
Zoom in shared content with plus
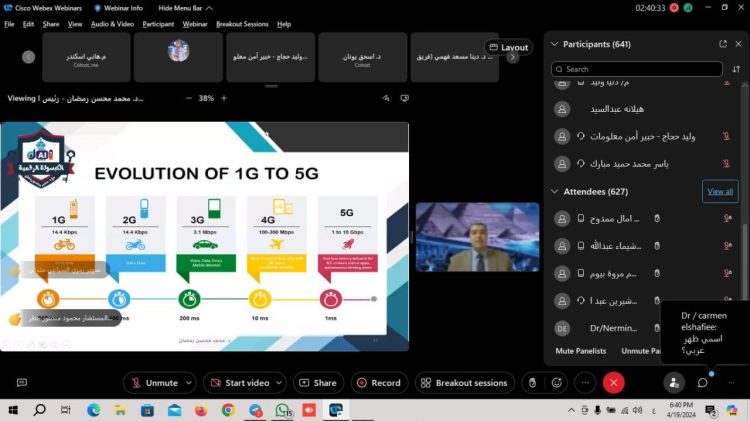point(224,98)
